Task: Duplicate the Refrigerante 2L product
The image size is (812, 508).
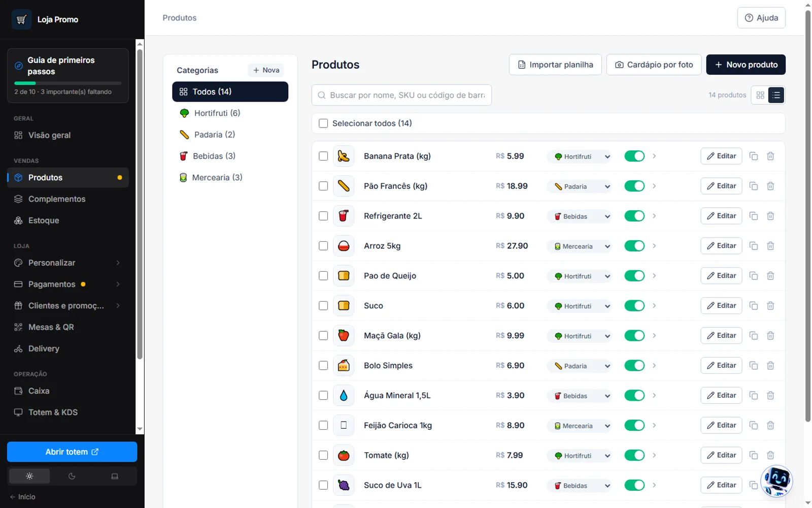Action: (x=754, y=216)
